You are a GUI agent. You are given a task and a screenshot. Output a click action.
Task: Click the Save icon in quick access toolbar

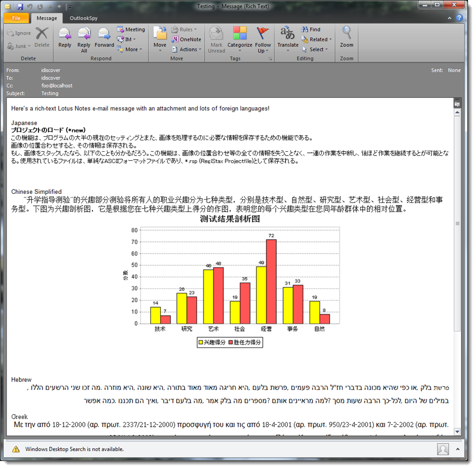click(x=20, y=6)
